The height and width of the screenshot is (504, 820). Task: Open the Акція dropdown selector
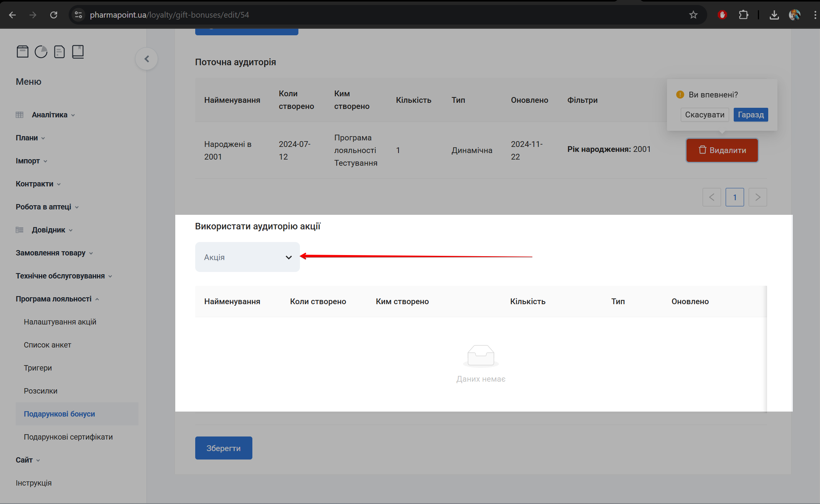click(247, 257)
